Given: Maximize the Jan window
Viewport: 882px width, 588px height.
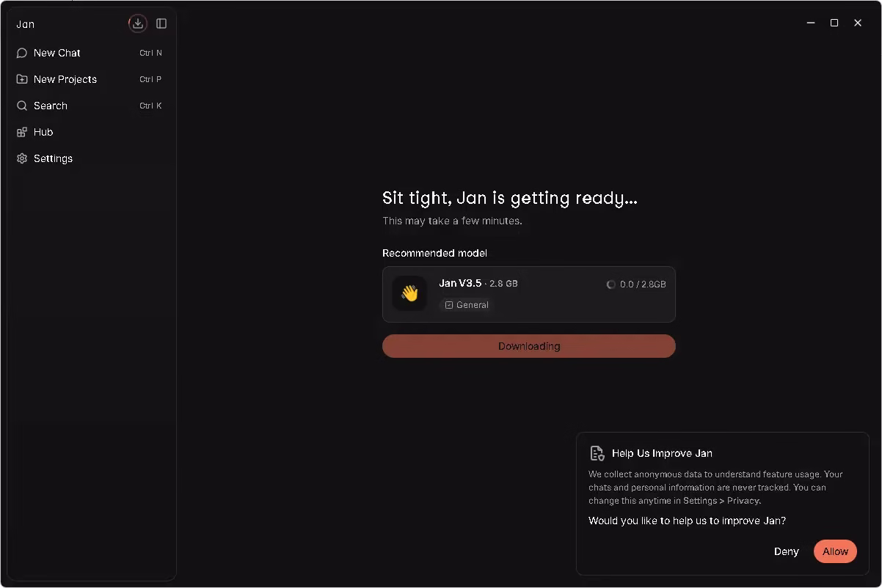Looking at the screenshot, I should point(834,23).
